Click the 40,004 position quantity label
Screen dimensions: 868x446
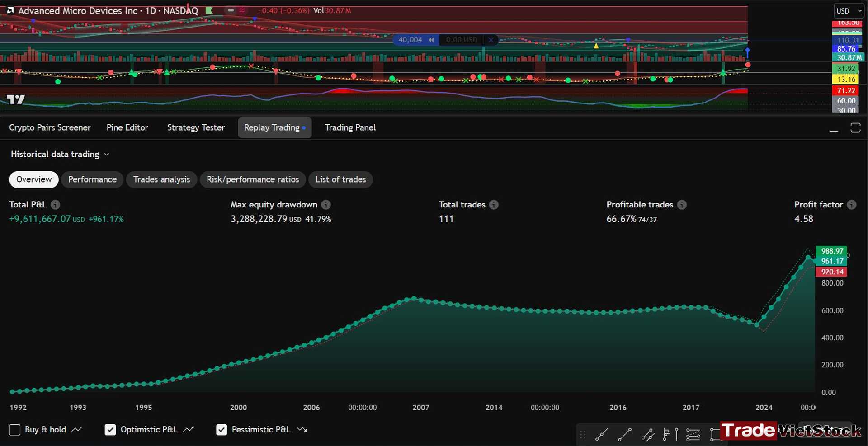[410, 40]
